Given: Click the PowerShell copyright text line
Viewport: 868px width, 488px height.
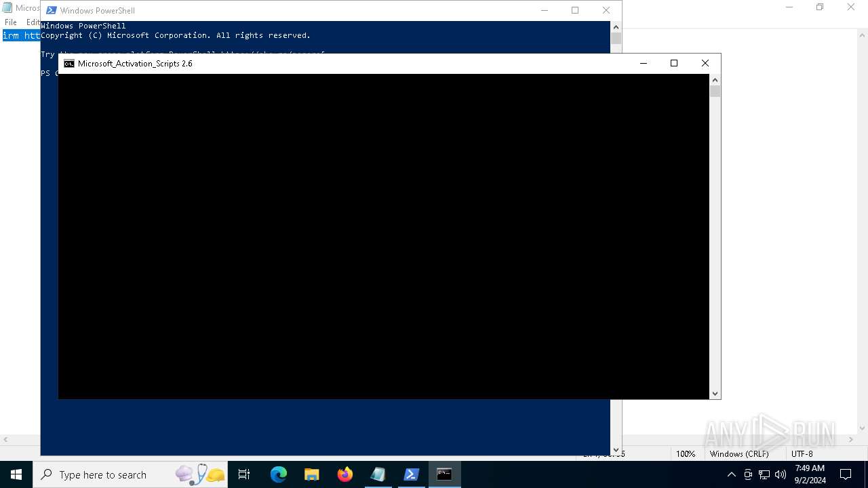Looking at the screenshot, I should point(176,35).
